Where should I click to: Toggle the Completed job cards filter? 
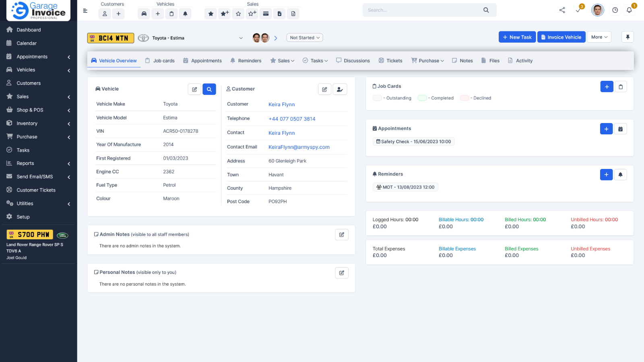pos(422,98)
